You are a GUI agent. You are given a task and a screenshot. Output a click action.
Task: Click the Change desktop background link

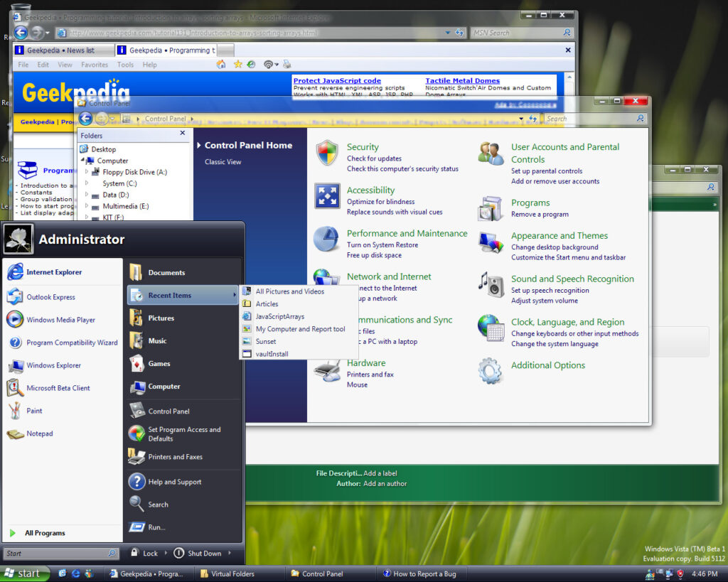tap(555, 247)
